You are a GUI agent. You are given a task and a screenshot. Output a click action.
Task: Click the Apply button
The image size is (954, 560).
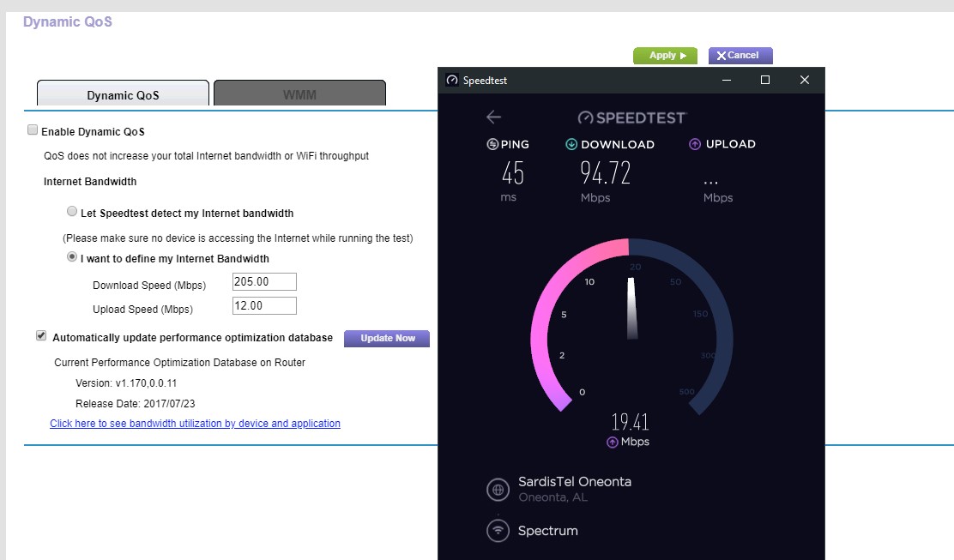[665, 56]
